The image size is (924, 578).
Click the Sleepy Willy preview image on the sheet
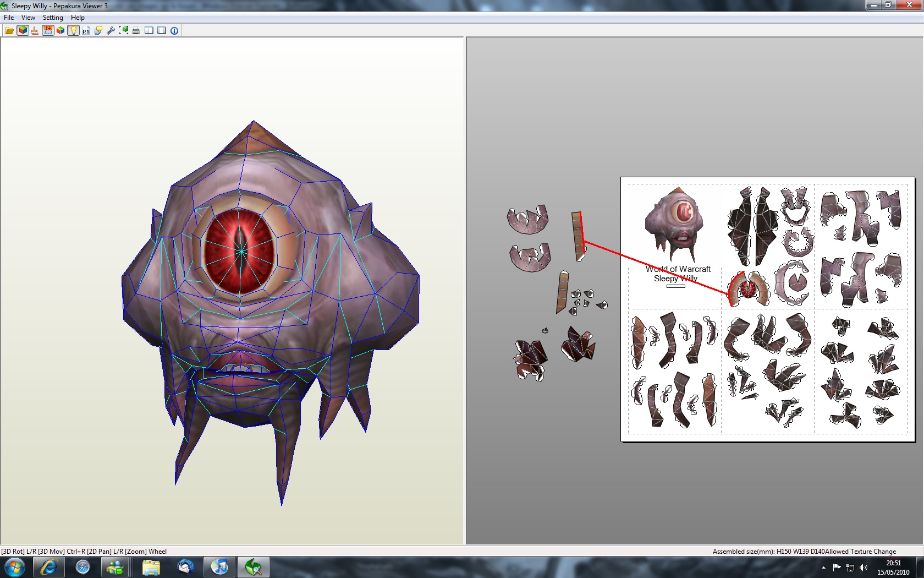674,223
